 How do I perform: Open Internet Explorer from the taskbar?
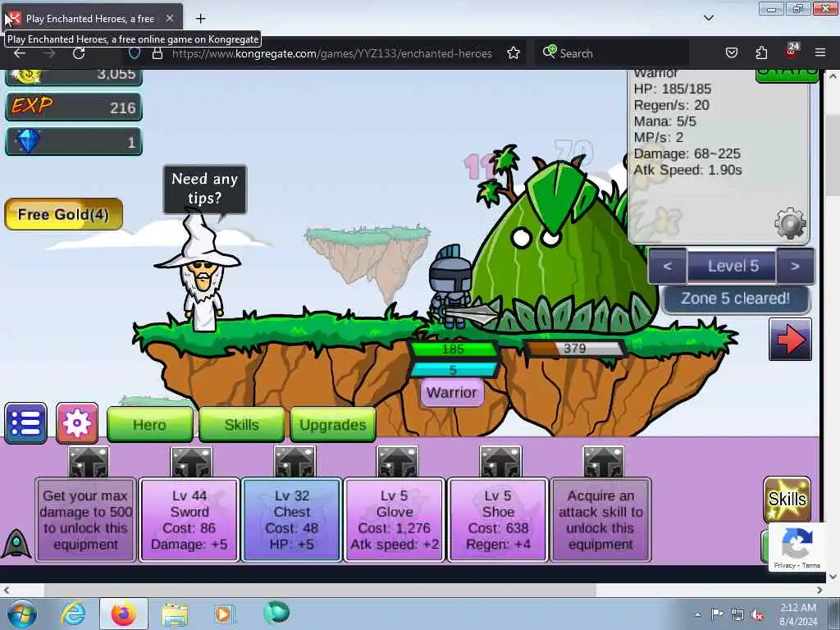pyautogui.click(x=73, y=614)
